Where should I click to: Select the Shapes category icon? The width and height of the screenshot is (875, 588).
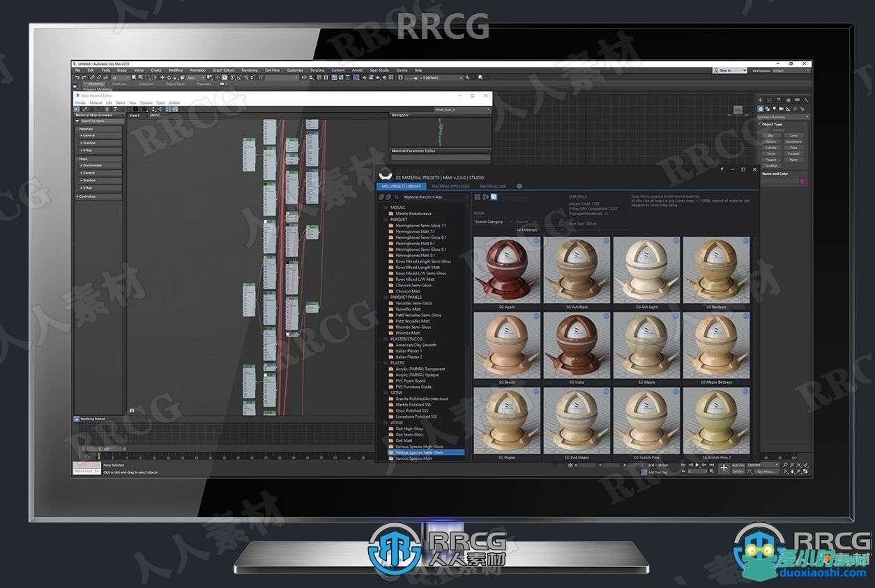pos(768,109)
